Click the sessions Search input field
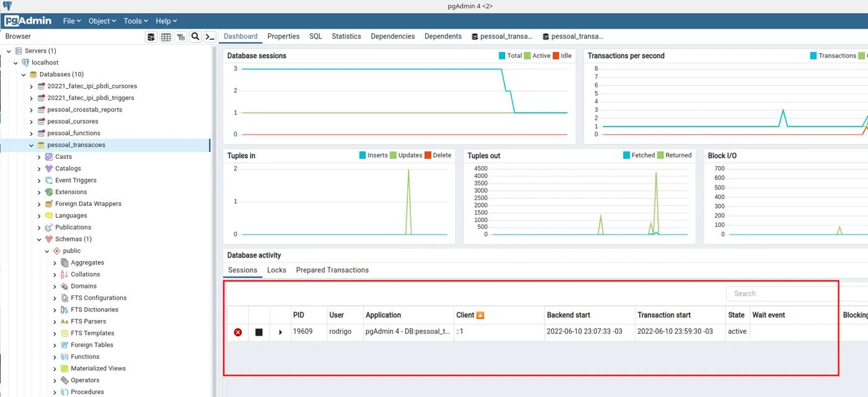Image resolution: width=868 pixels, height=397 pixels. pos(797,294)
